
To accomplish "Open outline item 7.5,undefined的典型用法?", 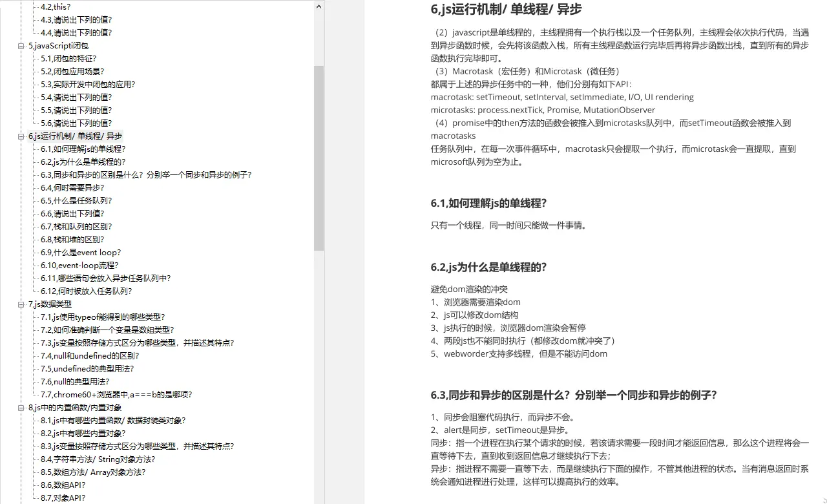I will coord(87,369).
